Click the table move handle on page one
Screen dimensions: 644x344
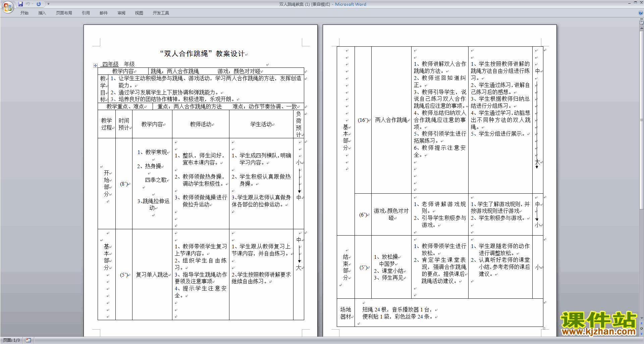pos(95,65)
